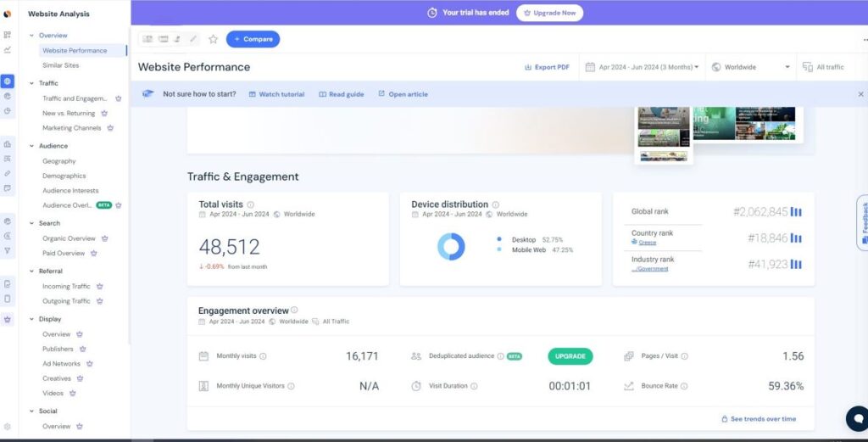The height and width of the screenshot is (442, 868).
Task: Click the settings gear in left rail
Action: tap(7, 427)
